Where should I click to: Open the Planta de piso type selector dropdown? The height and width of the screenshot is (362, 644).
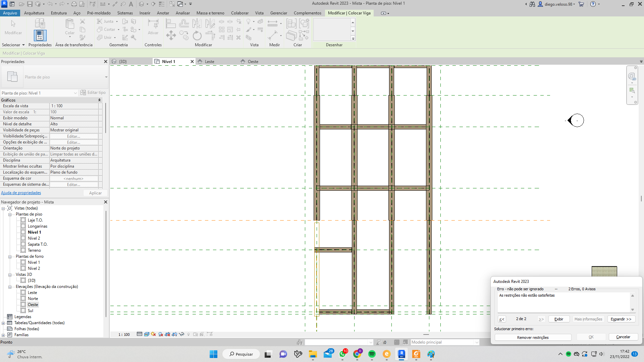[x=106, y=77]
